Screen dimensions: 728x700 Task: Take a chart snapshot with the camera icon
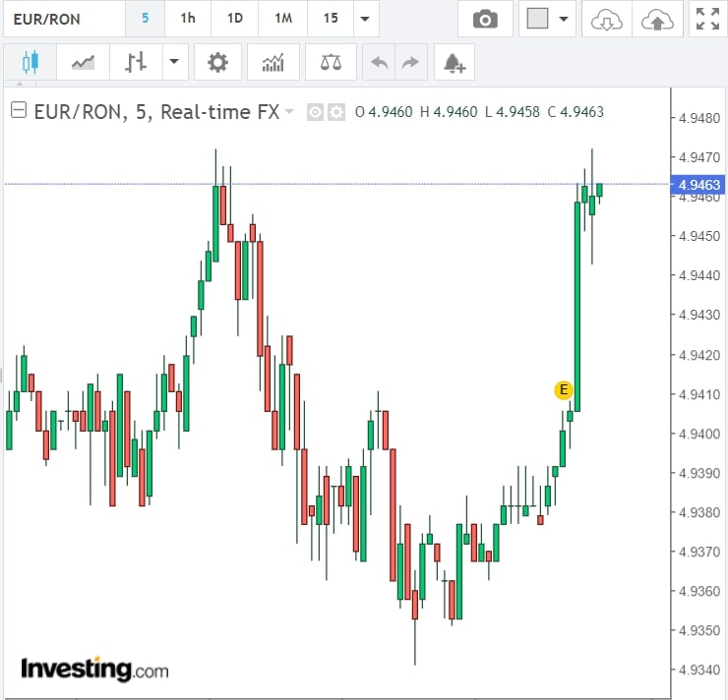point(485,19)
